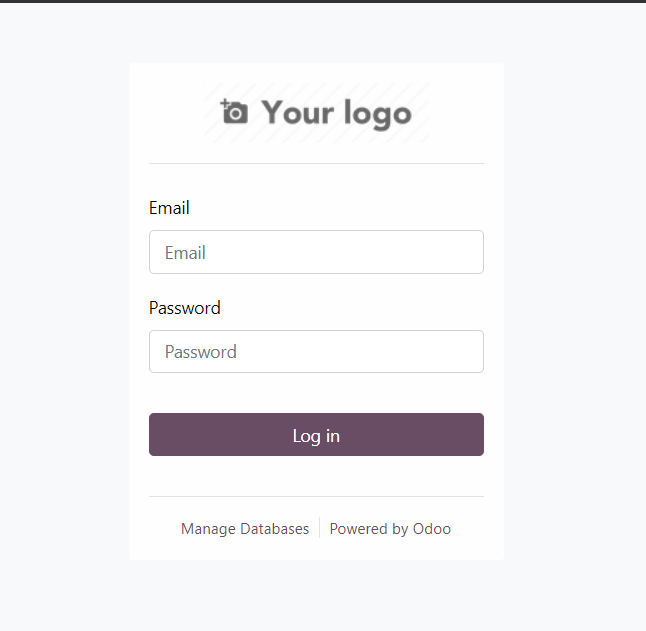The width and height of the screenshot is (646, 631).
Task: Click the add-photo camera glyph beside 'Your logo'
Action: 234,112
